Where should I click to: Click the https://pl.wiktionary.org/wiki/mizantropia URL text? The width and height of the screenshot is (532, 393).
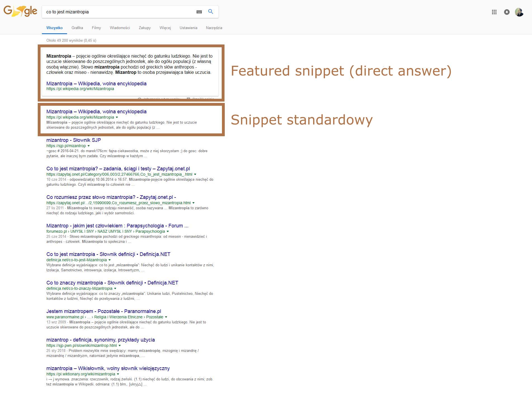(81, 374)
